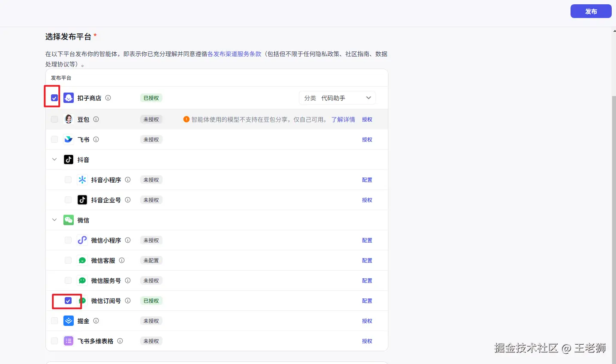Click the 豆包 avatar icon

(69, 119)
